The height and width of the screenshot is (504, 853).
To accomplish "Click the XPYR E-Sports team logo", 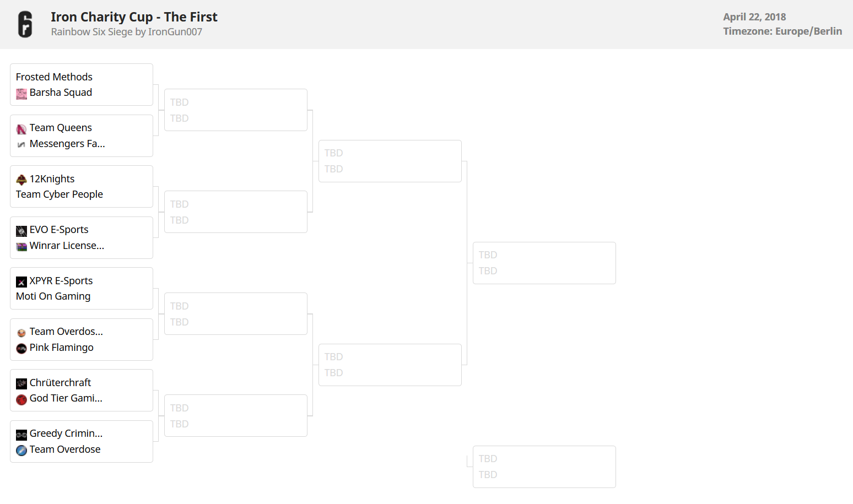I will point(21,282).
